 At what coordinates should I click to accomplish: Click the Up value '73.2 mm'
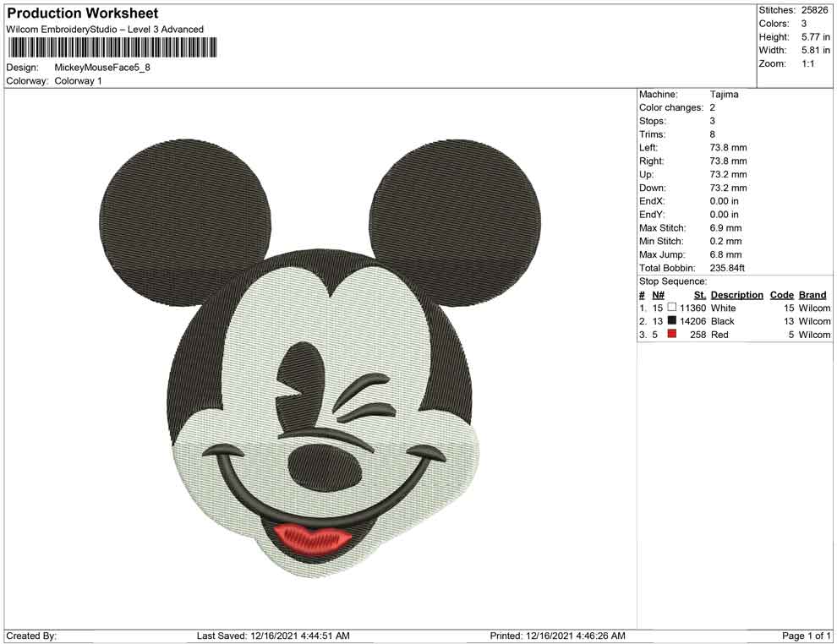pyautogui.click(x=729, y=174)
